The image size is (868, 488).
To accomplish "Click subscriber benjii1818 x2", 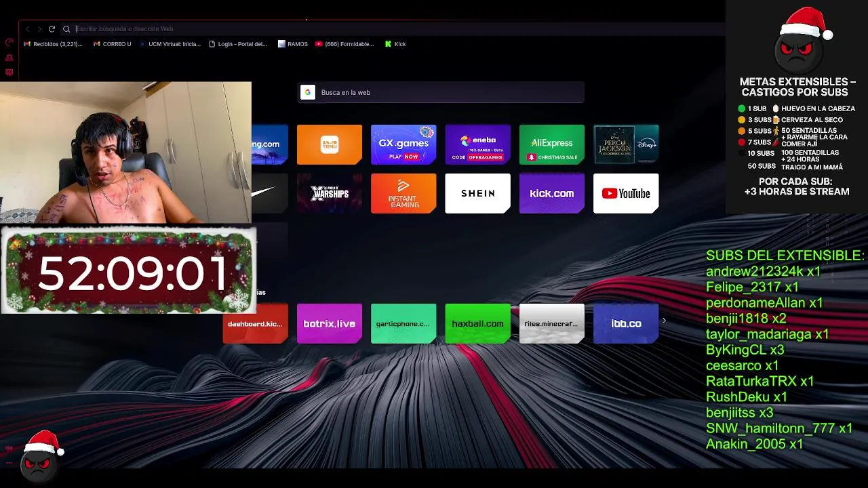I will click(x=746, y=319).
